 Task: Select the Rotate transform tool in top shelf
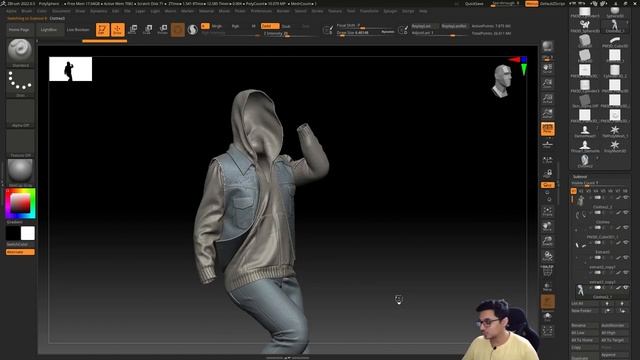163,29
